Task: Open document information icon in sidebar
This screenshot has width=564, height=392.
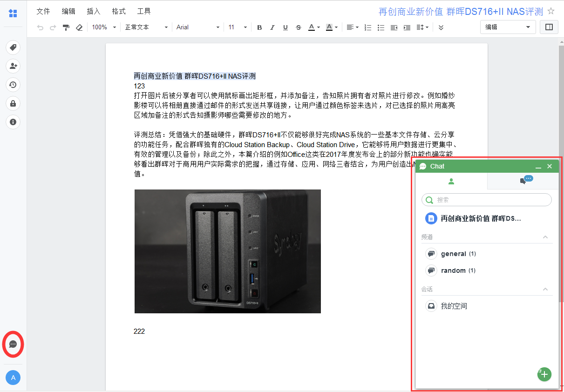Action: (x=13, y=122)
